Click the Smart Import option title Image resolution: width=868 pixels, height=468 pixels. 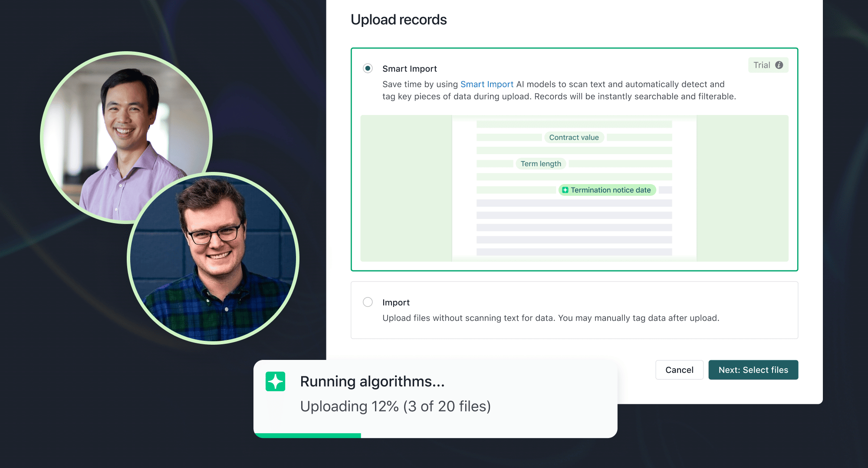(409, 69)
